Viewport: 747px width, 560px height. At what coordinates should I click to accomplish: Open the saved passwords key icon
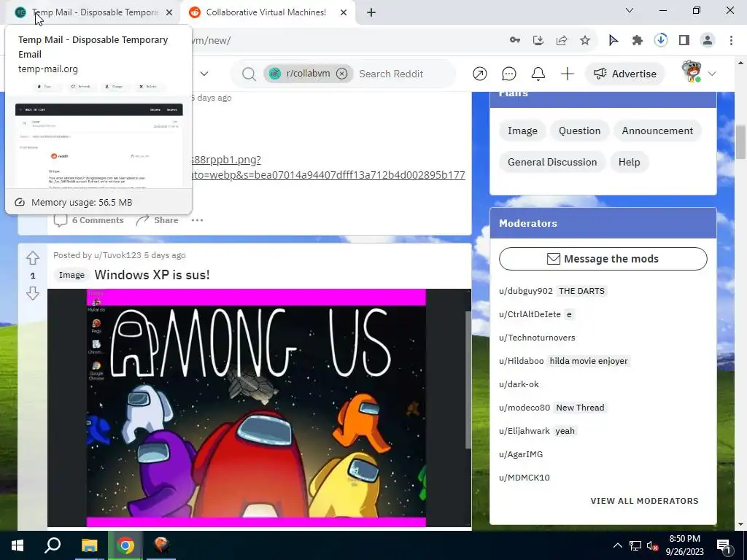[514, 40]
